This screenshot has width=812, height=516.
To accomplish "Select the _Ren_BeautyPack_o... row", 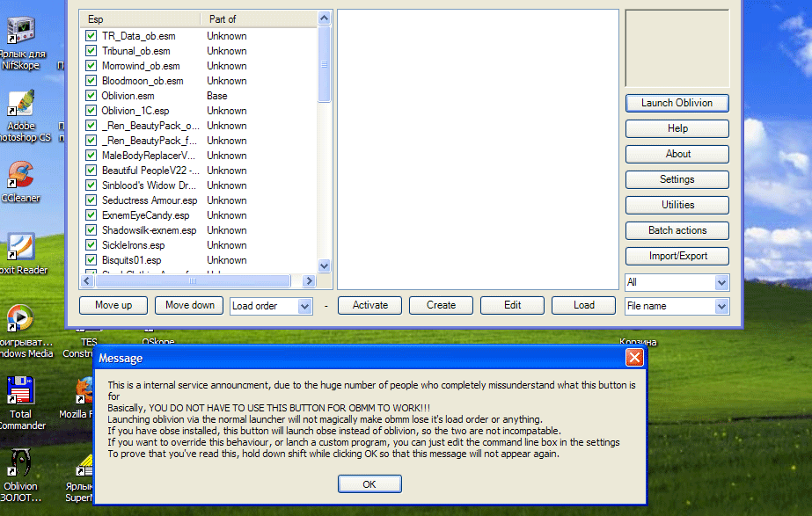I will click(199, 126).
